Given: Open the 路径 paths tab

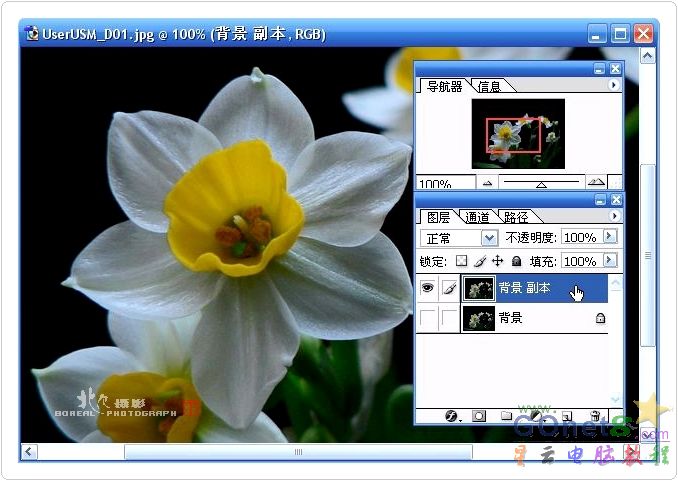Looking at the screenshot, I should [x=516, y=216].
